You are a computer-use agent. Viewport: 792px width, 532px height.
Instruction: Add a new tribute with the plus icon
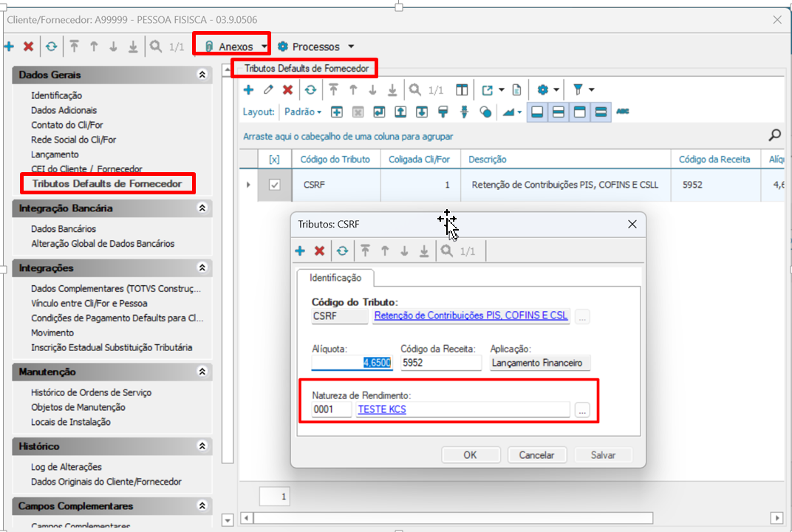(x=247, y=89)
